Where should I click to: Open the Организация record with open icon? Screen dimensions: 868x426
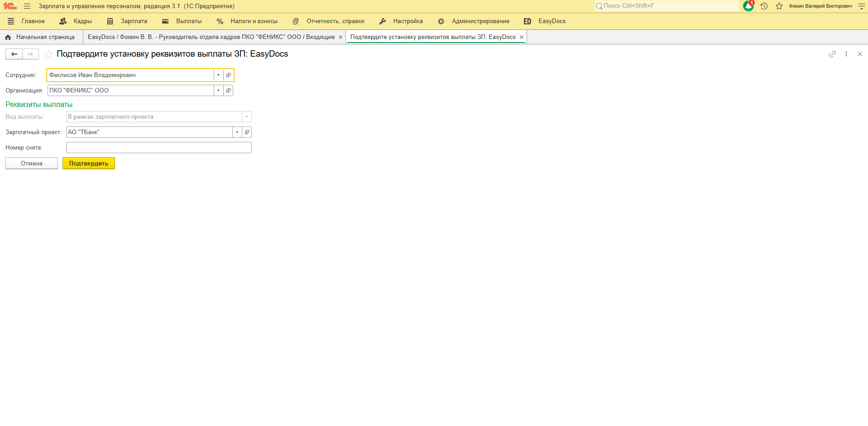click(x=229, y=91)
